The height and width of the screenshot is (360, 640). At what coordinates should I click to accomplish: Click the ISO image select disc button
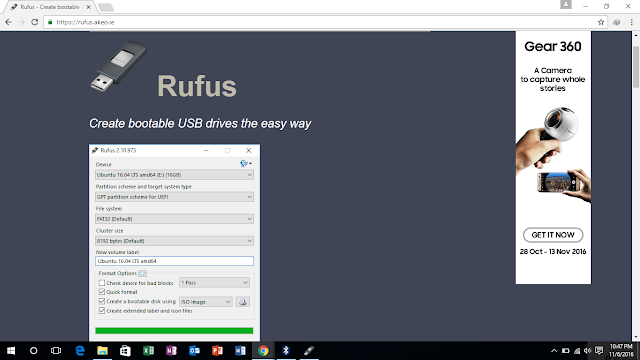pos(242,302)
